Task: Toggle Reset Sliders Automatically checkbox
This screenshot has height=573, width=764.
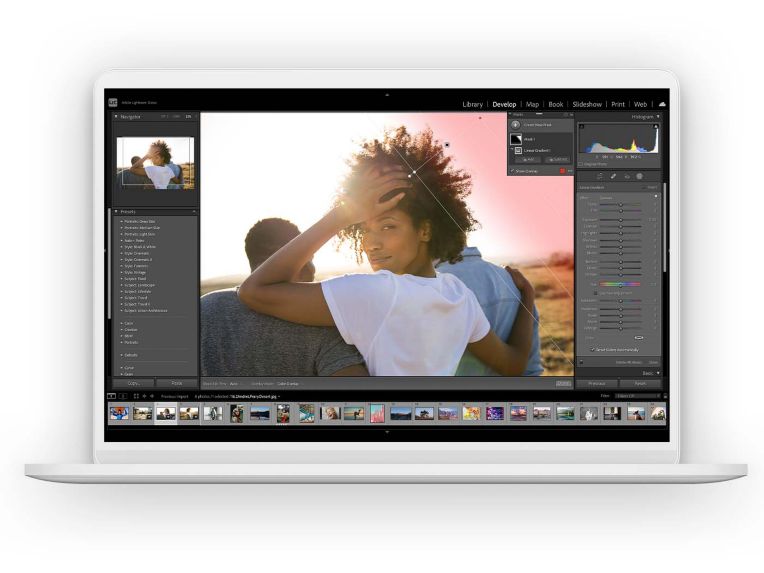Action: coord(591,350)
